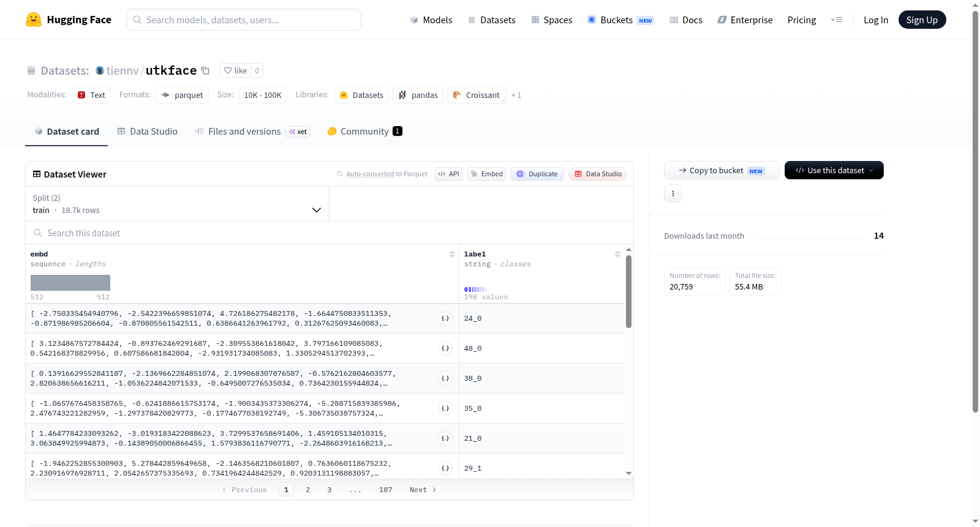980x527 pixels.
Task: Go to page 3 of the viewer
Action: 330,490
